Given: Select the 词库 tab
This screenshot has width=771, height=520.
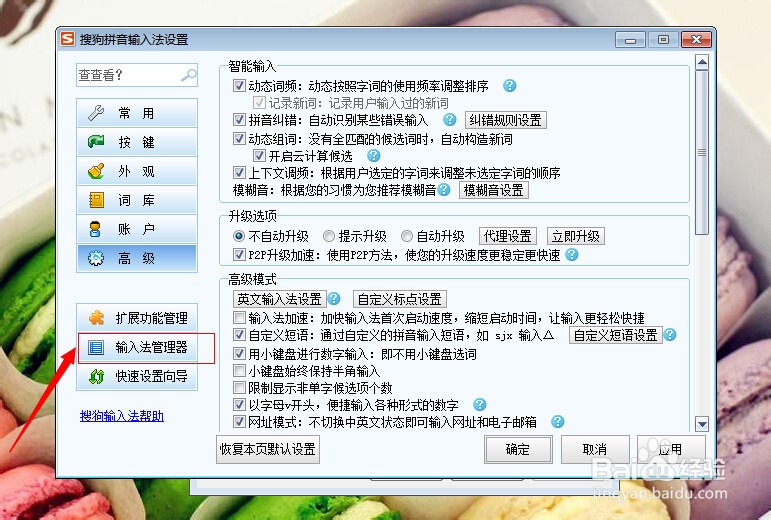Looking at the screenshot, I should click(137, 200).
